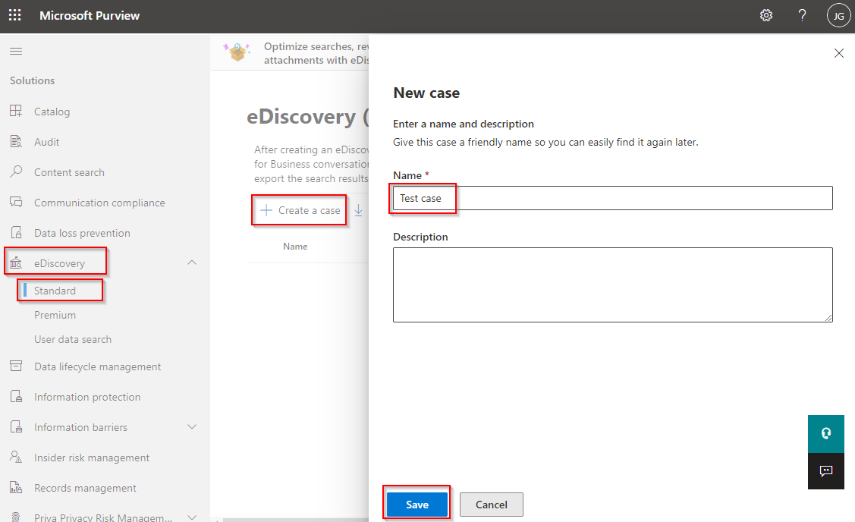Select Premium under eDiscovery
Viewport: 855px width, 522px height.
(55, 315)
